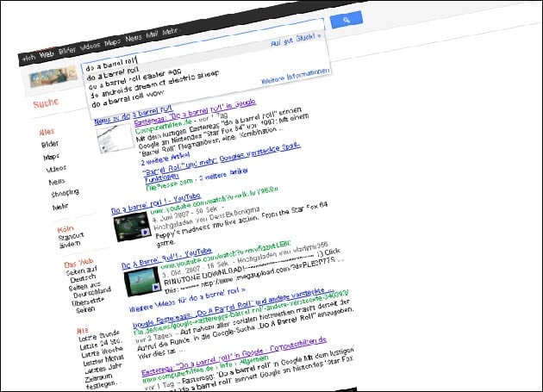The height and width of the screenshot is (392, 543).
Task: Filter results by 'Letzter Monat'
Action: 103,360
